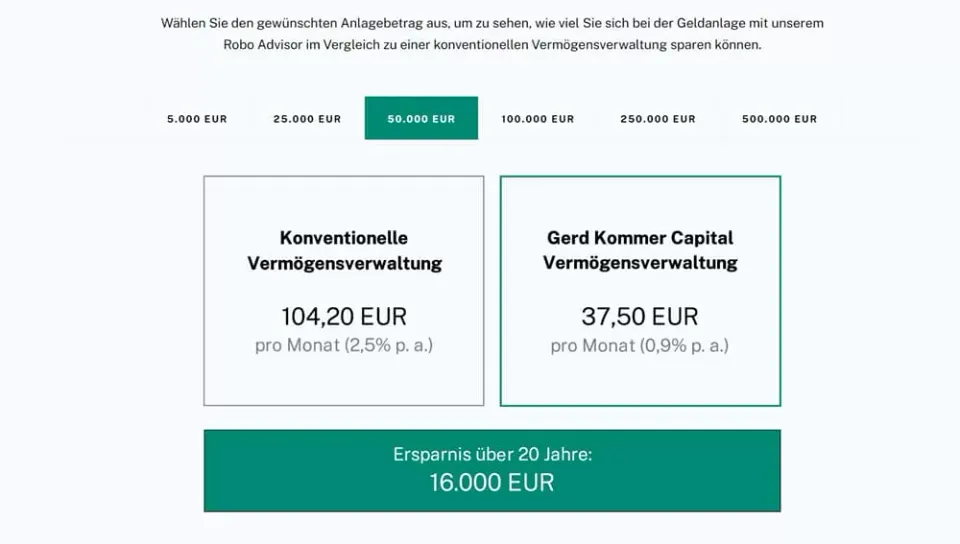The width and height of the screenshot is (960, 544).
Task: Select the 250.000 EUR amount tab
Action: pos(658,119)
